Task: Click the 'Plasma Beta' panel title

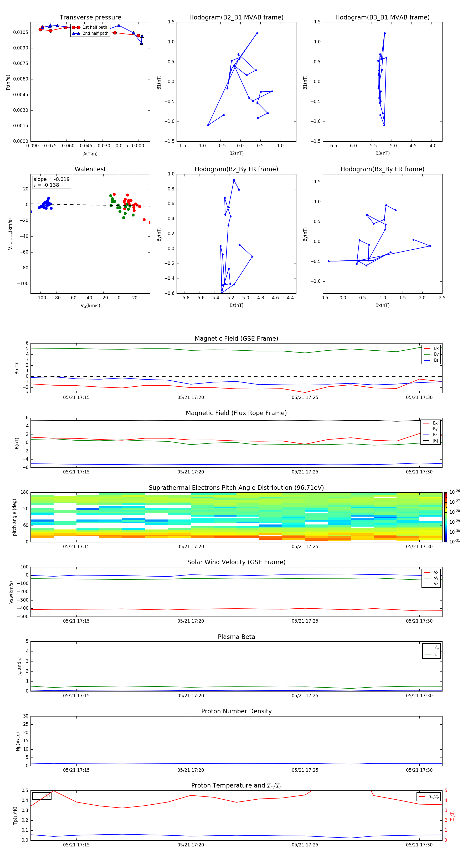Action: (236, 637)
